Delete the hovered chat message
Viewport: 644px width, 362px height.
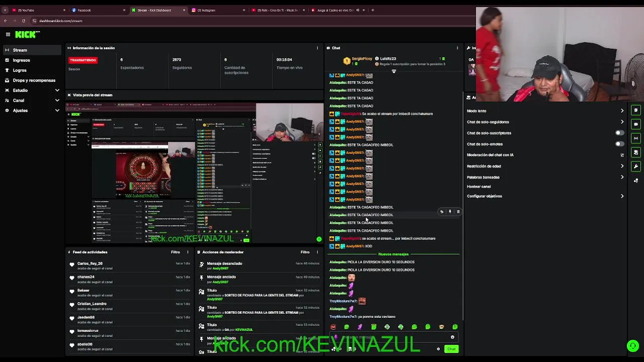click(x=458, y=212)
